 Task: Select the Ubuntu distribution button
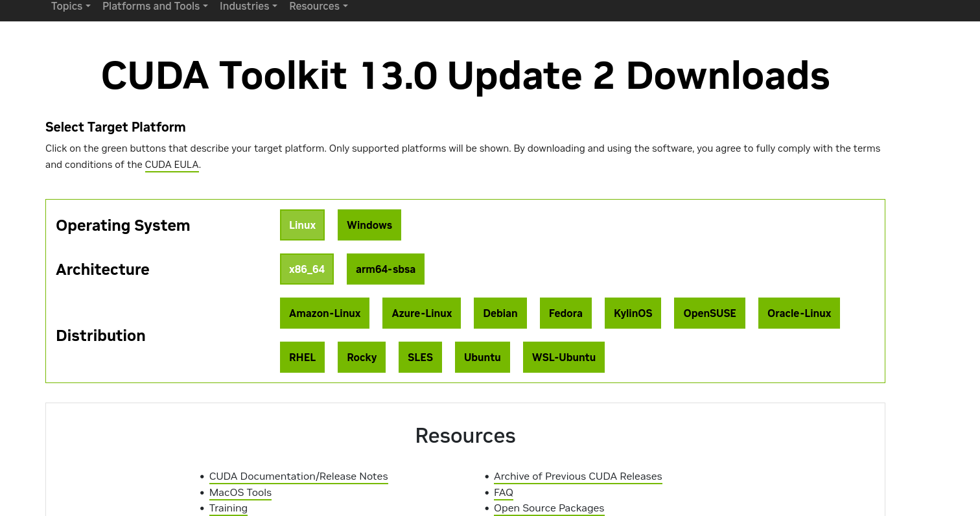(482, 357)
